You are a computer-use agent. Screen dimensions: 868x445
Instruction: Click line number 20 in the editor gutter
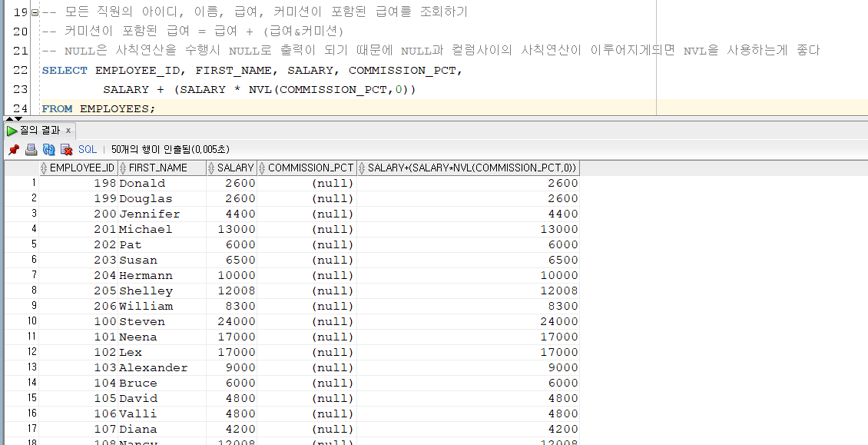[20, 31]
